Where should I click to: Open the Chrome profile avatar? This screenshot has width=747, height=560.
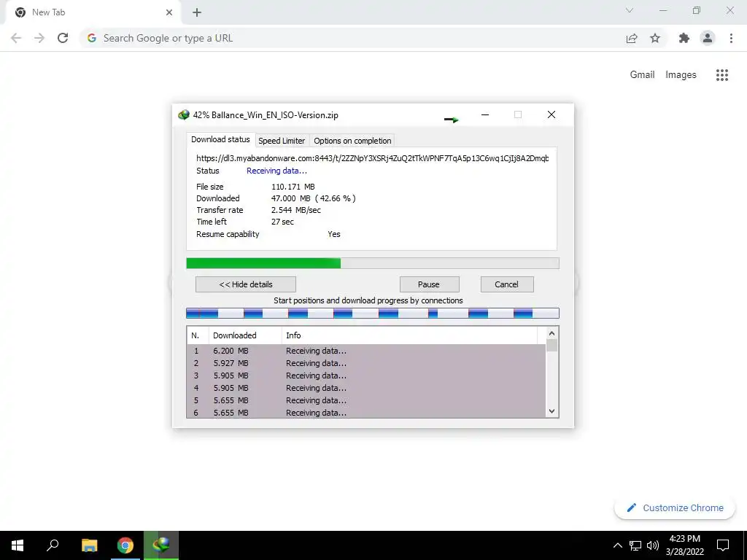[708, 38]
